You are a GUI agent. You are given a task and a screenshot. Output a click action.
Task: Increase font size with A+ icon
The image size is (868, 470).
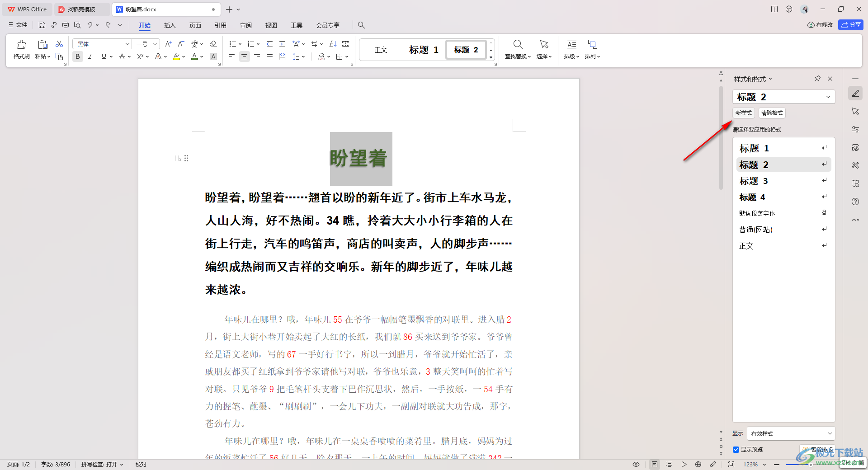(x=168, y=44)
